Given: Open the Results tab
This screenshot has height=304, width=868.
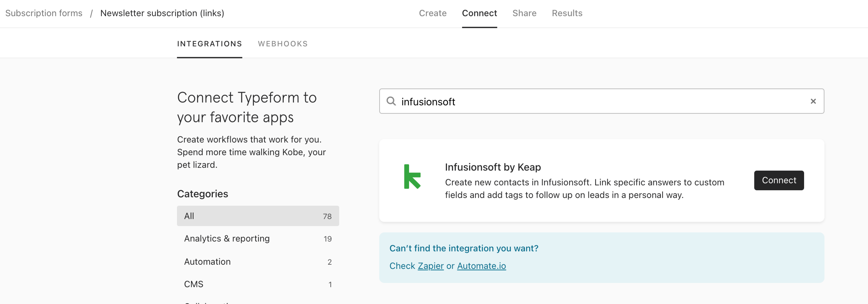Looking at the screenshot, I should click(x=567, y=13).
